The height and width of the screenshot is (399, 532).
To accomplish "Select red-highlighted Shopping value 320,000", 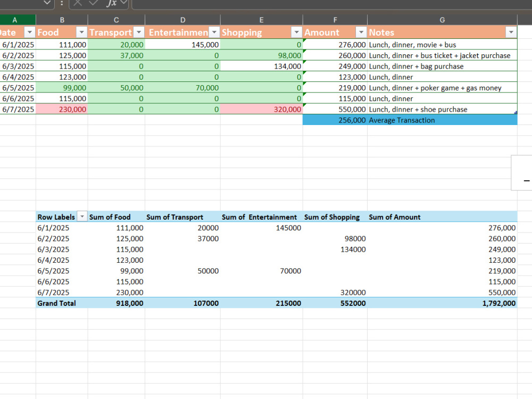I will 261,109.
